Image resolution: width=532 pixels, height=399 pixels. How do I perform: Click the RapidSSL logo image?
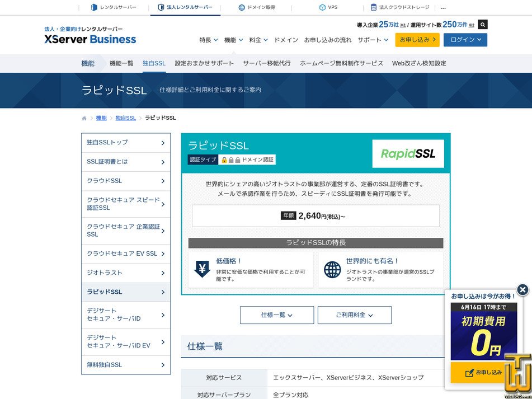[x=408, y=153]
